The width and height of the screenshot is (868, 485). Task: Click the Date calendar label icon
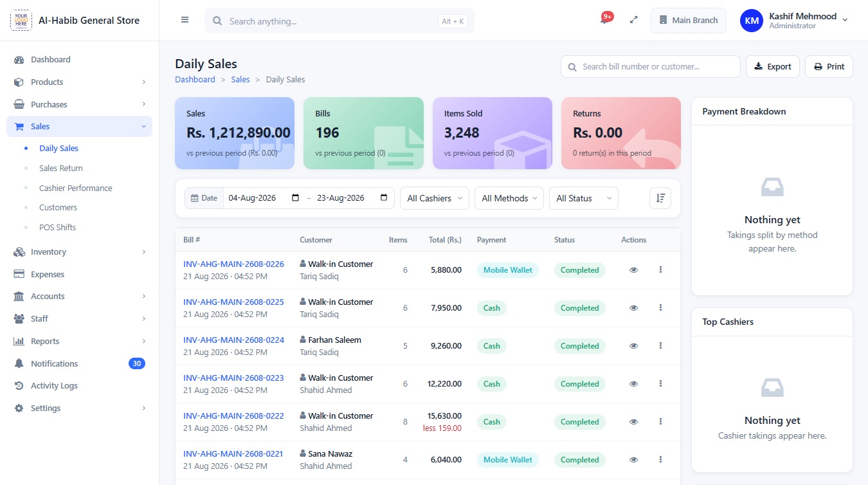pyautogui.click(x=195, y=198)
